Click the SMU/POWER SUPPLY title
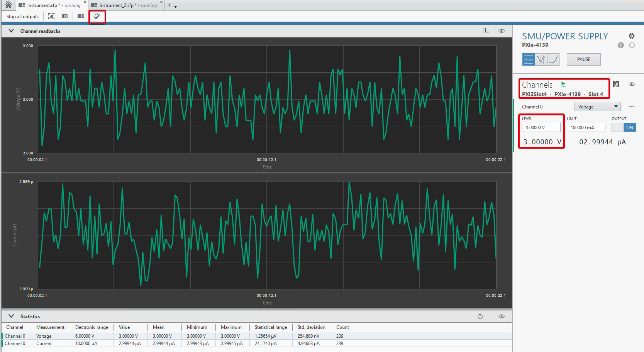This screenshot has height=352, width=644. [x=565, y=36]
